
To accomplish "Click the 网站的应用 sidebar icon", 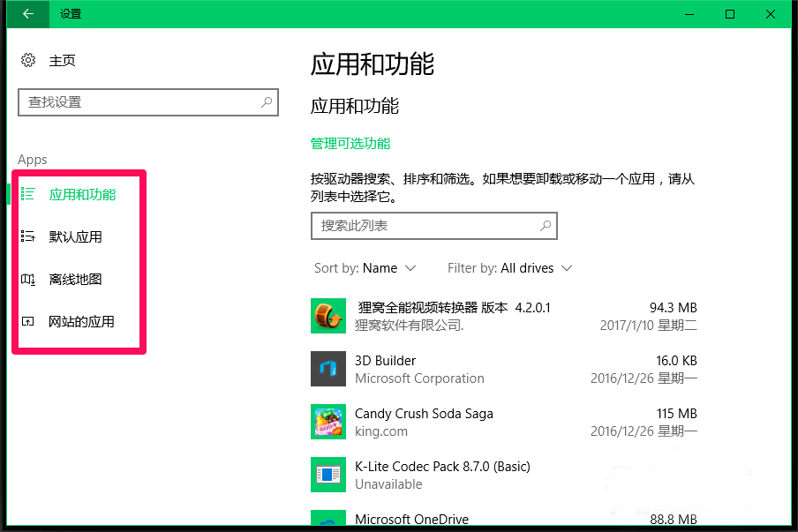I will coord(28,322).
